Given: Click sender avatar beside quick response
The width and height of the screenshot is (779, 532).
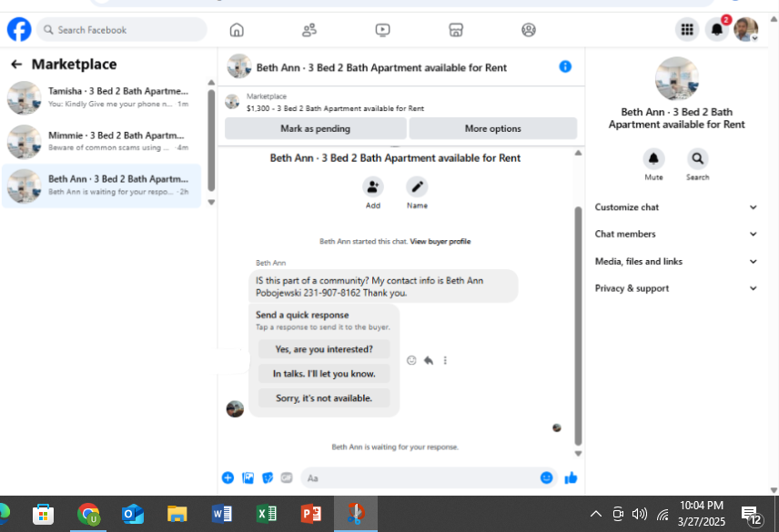Looking at the screenshot, I should coord(235,409).
